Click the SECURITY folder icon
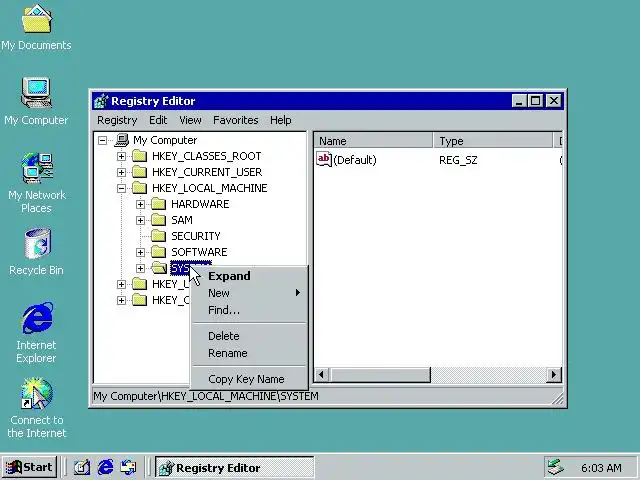 (x=159, y=236)
